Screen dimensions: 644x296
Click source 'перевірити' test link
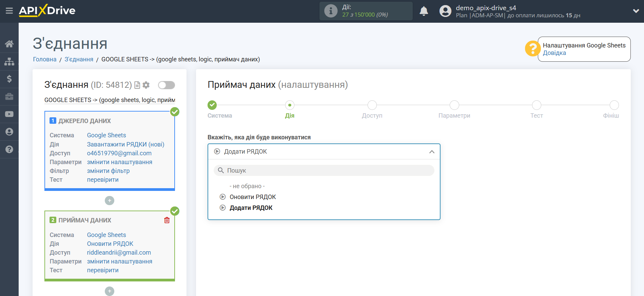coord(103,179)
